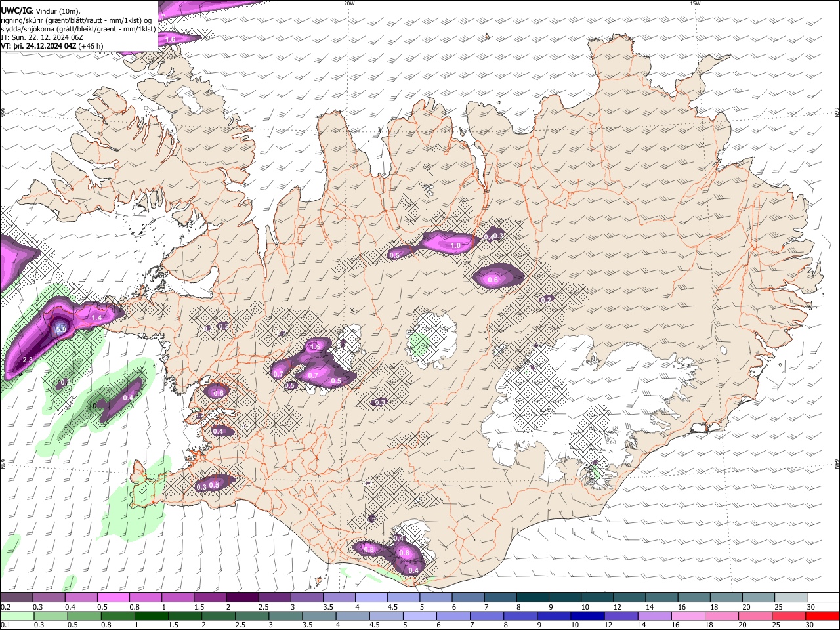The width and height of the screenshot is (840, 630).
Task: Select the 30 label on the upper scale
Action: tap(810, 607)
